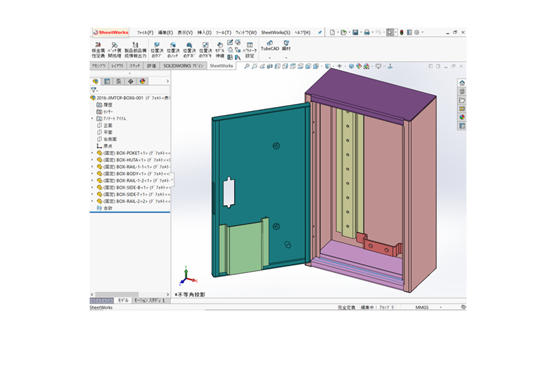This screenshot has height=392, width=556.
Task: Toggle the stoplight rebuild icon in the toolbar
Action: pos(402,32)
